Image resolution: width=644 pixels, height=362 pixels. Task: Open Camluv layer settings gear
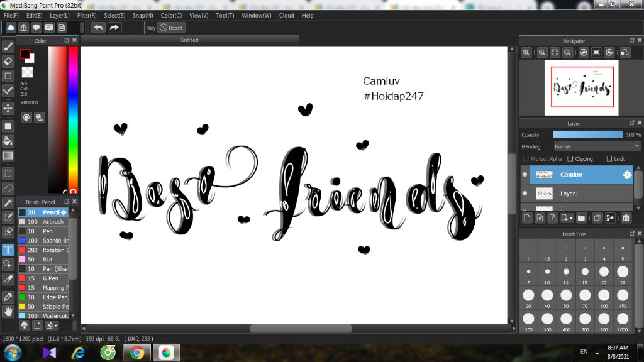tap(627, 175)
